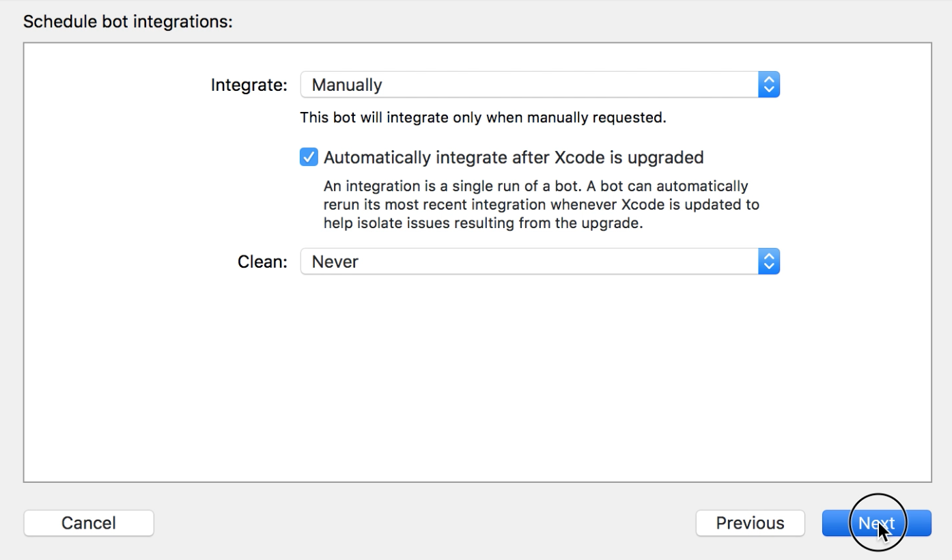Select the 'Never' value in Clean
This screenshot has height=560, width=952.
pos(335,262)
